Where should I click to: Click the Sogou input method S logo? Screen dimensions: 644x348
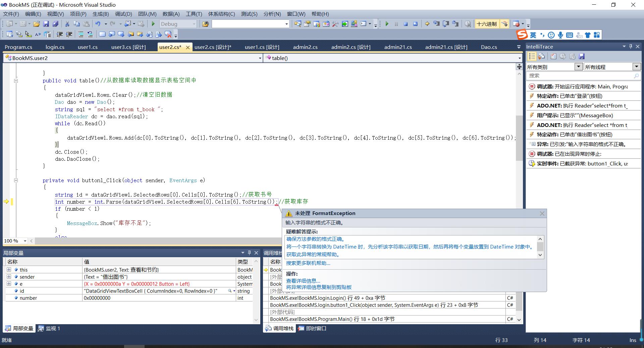pyautogui.click(x=522, y=35)
